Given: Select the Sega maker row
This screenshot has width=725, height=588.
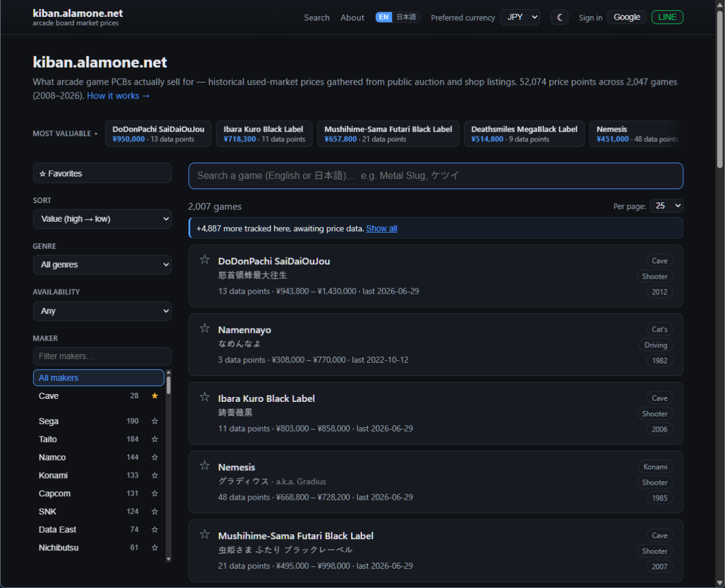Looking at the screenshot, I should [88, 421].
